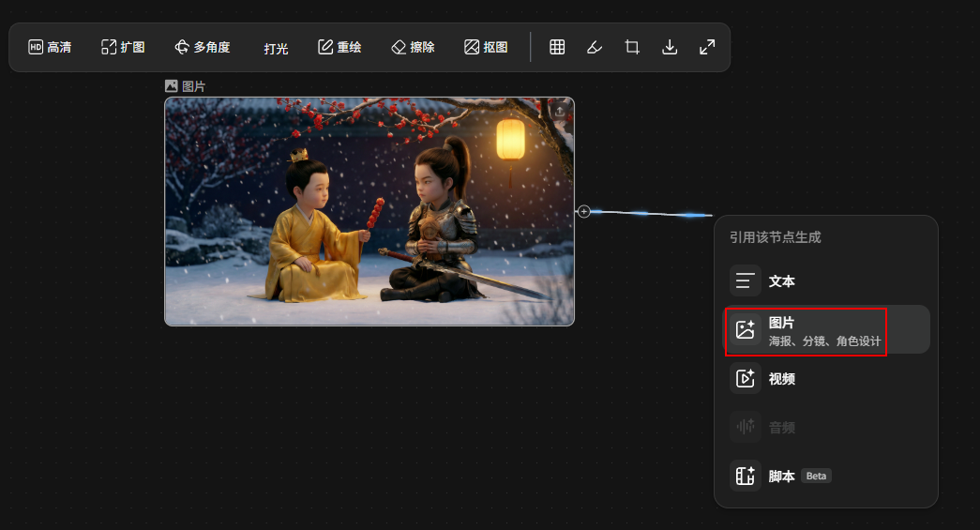Open the 多角度 multi-angle tool
The width and height of the screenshot is (980, 530).
click(x=203, y=47)
